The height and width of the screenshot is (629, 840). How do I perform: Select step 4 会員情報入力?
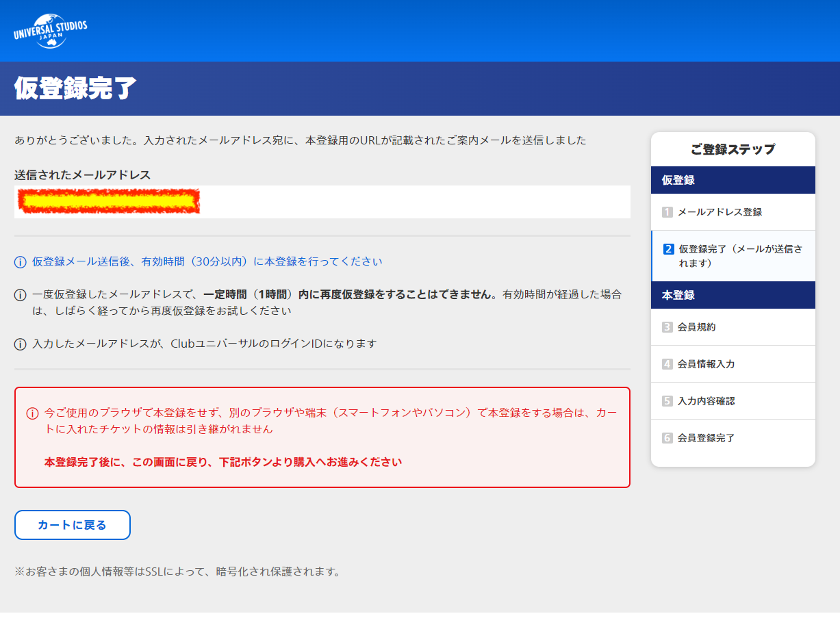point(733,364)
